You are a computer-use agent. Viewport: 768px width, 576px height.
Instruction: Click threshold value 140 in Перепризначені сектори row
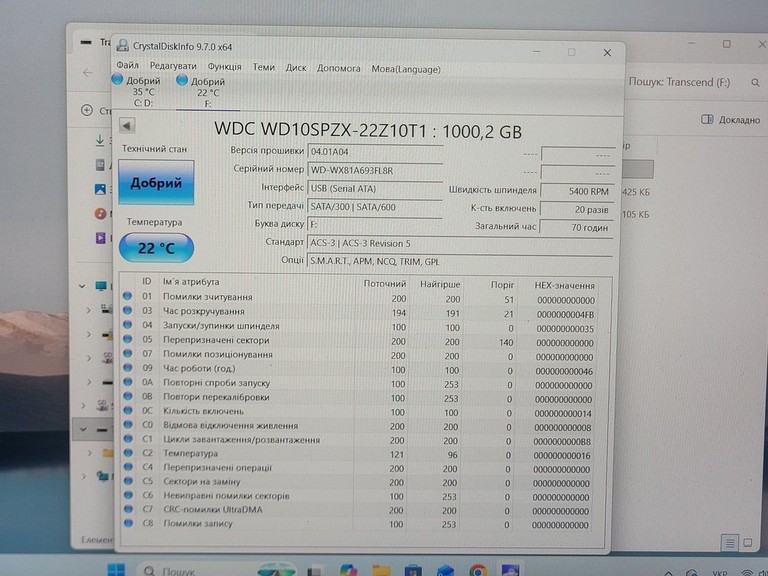[506, 342]
